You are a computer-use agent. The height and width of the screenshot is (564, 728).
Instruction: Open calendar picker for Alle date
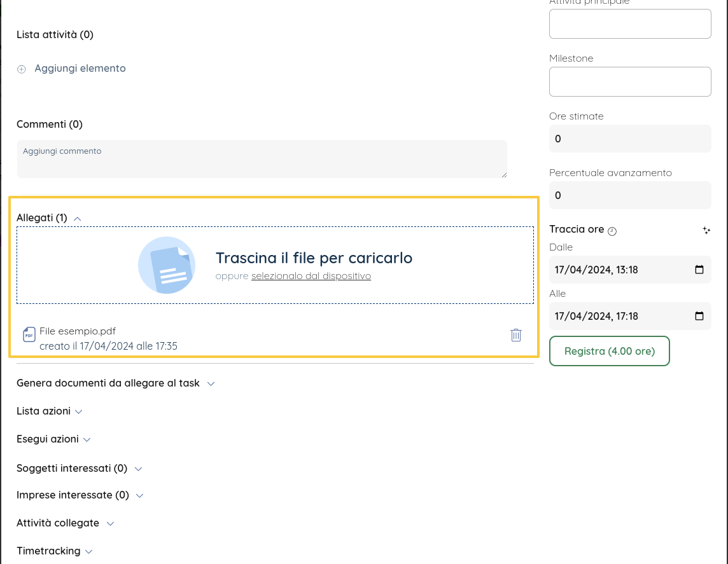point(699,316)
